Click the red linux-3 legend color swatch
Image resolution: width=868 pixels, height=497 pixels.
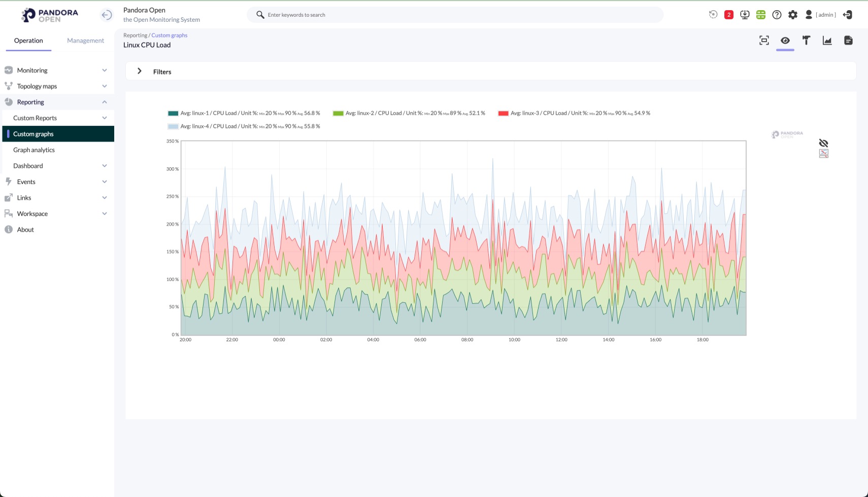503,113
